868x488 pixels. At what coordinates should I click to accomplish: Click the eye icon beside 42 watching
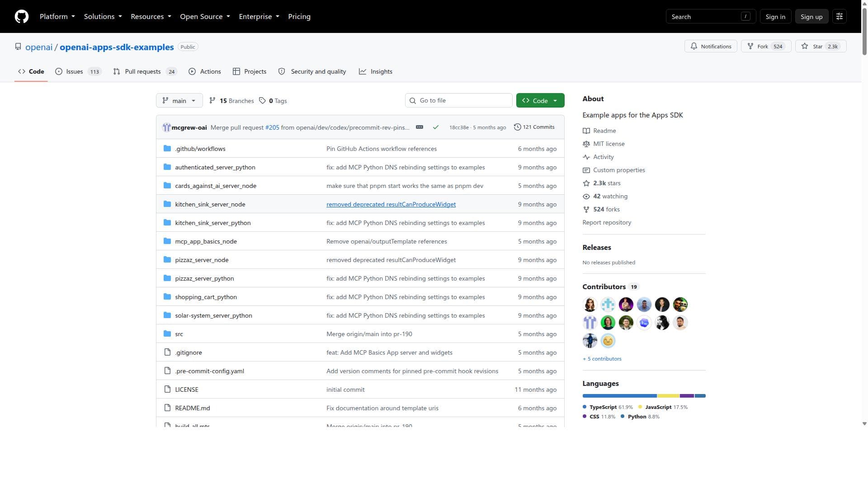click(586, 197)
